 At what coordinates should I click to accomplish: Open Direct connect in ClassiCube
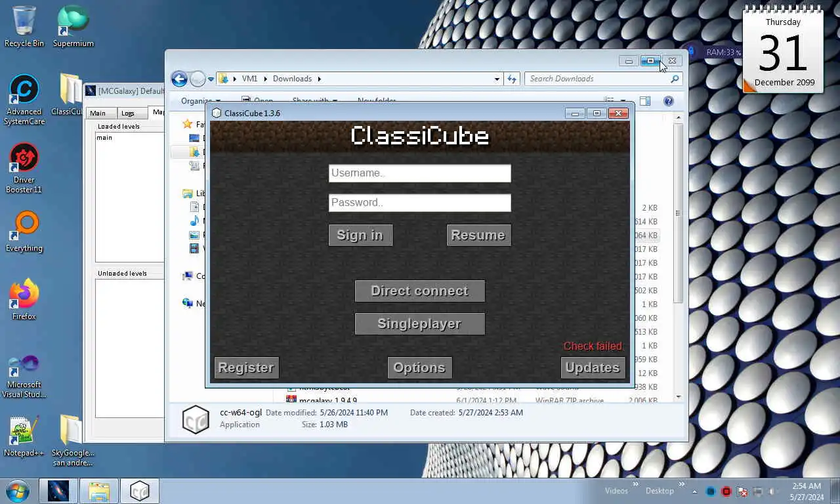419,291
